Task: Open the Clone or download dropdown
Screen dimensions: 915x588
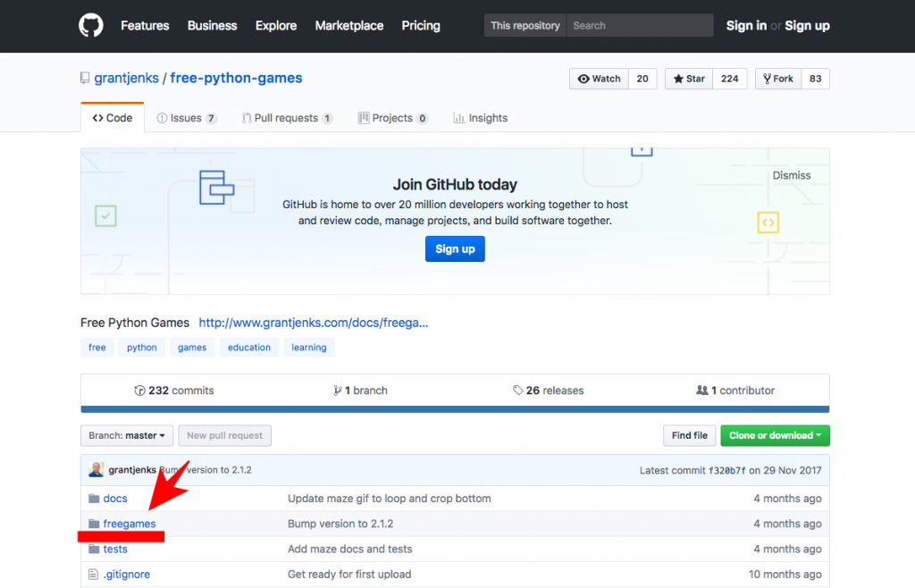Action: 775,436
